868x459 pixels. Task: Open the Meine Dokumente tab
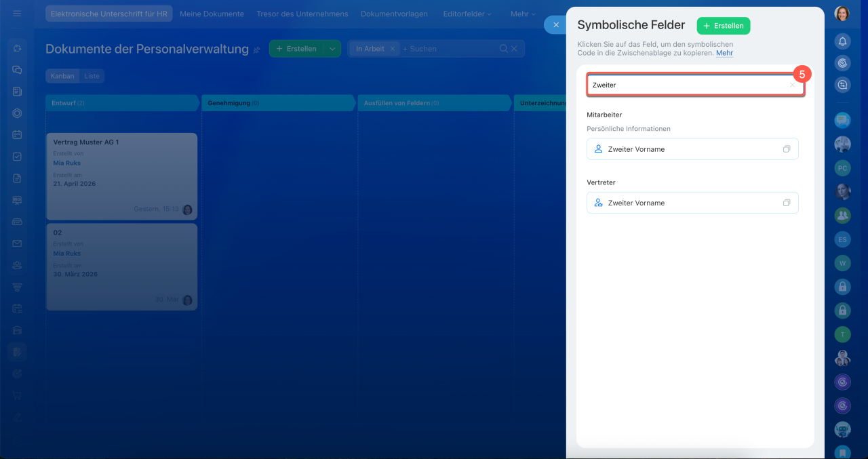(212, 14)
